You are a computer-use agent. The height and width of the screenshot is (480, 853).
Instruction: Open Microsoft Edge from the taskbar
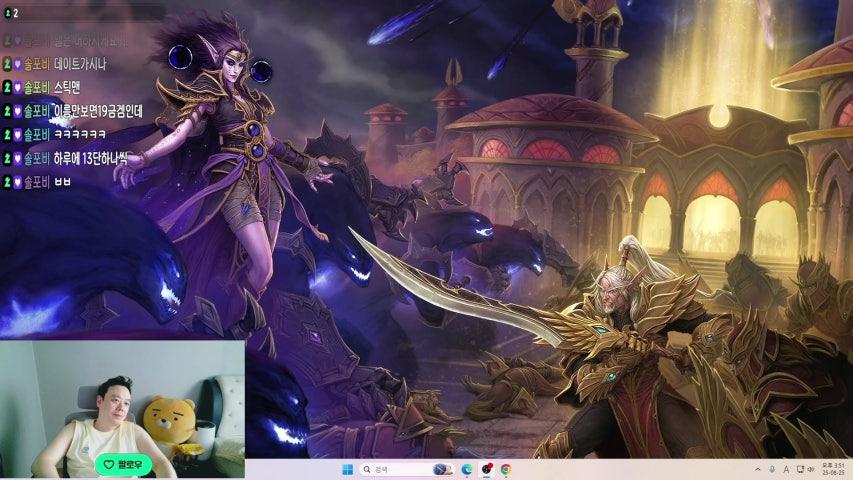[467, 469]
